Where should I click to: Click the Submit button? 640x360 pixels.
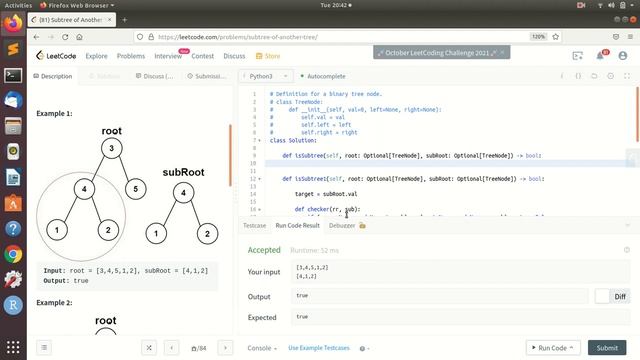tap(607, 348)
